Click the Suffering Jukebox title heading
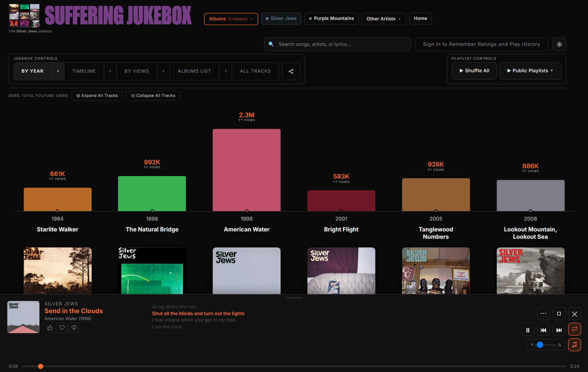 click(x=118, y=16)
